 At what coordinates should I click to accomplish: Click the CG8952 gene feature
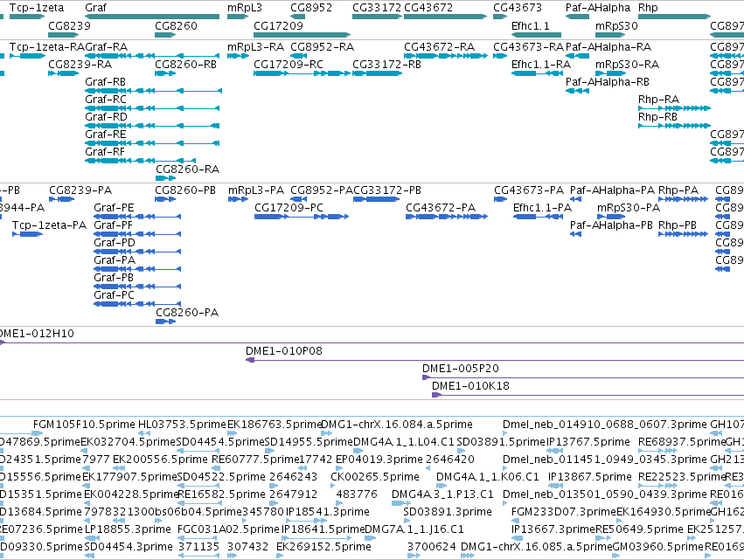coord(298,17)
